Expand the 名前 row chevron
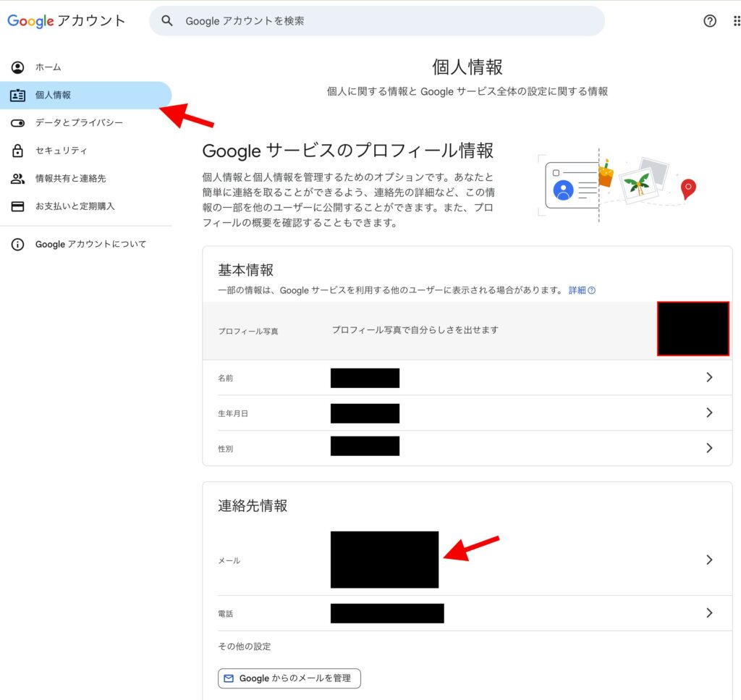Viewport: 741px width, 700px height. tap(709, 377)
